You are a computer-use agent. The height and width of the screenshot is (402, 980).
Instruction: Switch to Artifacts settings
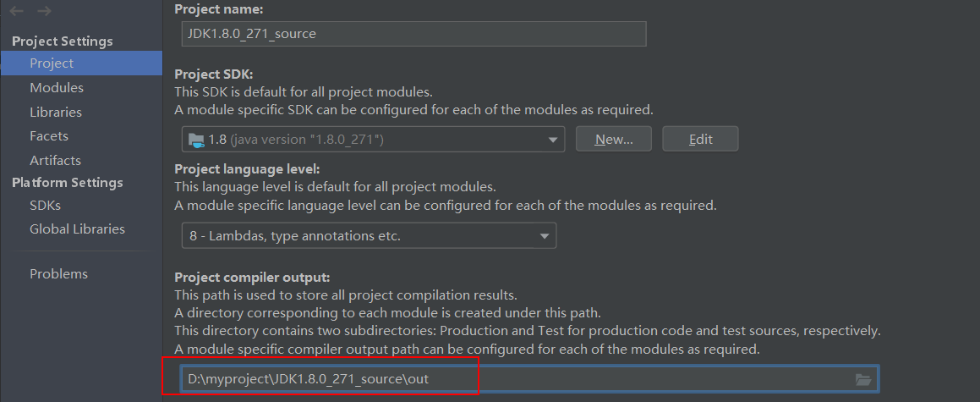(55, 160)
